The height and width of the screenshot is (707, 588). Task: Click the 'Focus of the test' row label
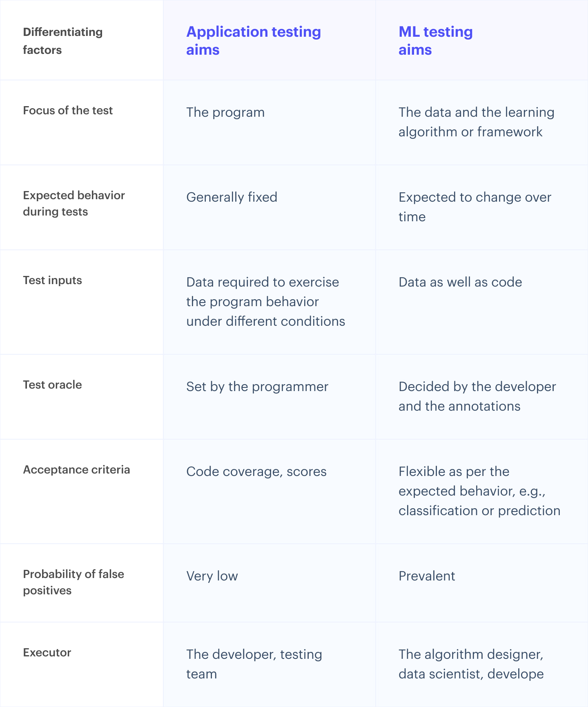68,111
